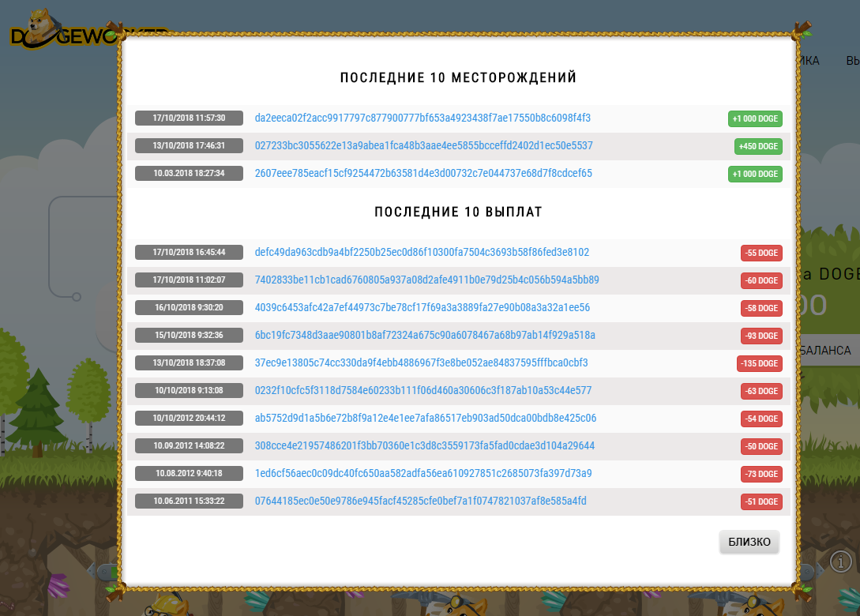This screenshot has height=616, width=860.
Task: Open payout hash starting 308cce4e21957486
Action: tap(425, 446)
